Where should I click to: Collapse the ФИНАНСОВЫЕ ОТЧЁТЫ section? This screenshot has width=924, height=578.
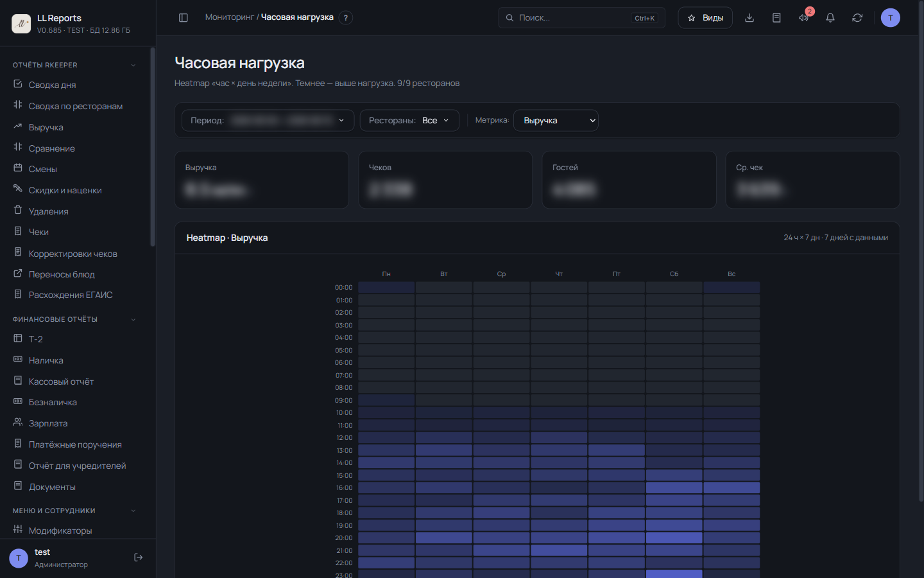point(133,319)
